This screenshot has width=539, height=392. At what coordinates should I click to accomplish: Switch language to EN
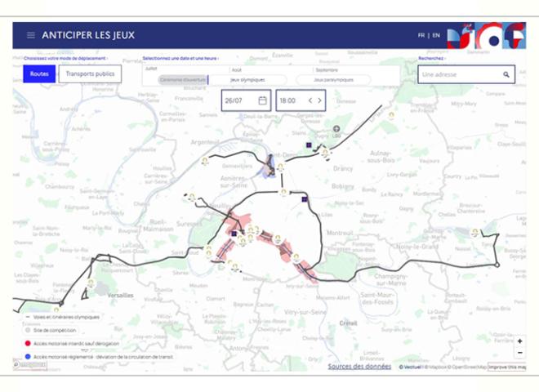tap(436, 35)
